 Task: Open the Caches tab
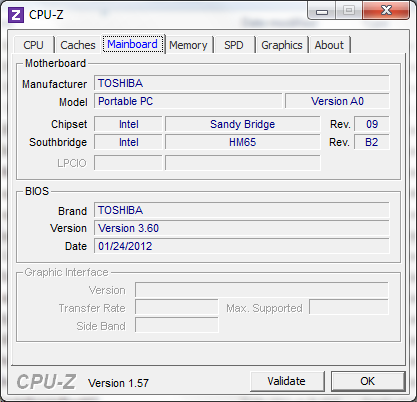pyautogui.click(x=78, y=45)
